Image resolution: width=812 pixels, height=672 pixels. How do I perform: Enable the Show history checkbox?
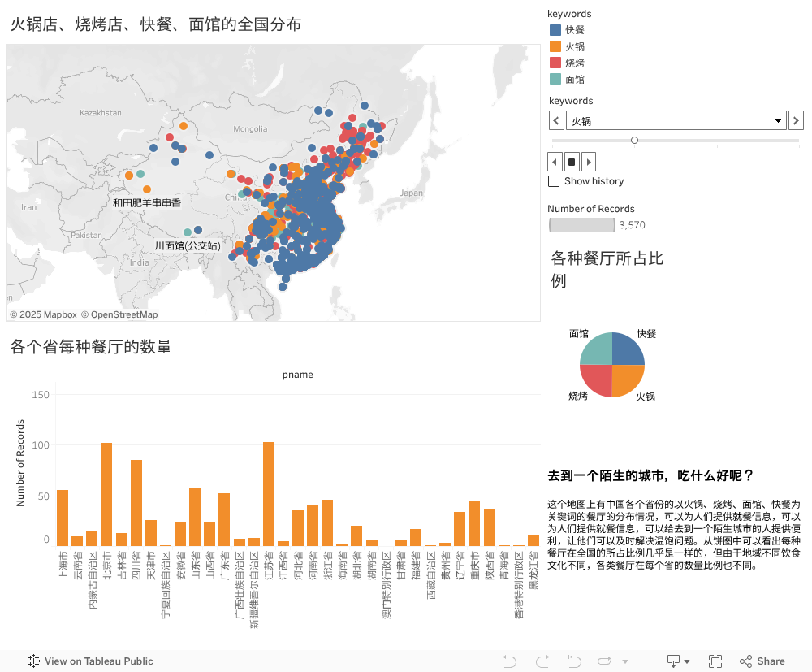[555, 181]
